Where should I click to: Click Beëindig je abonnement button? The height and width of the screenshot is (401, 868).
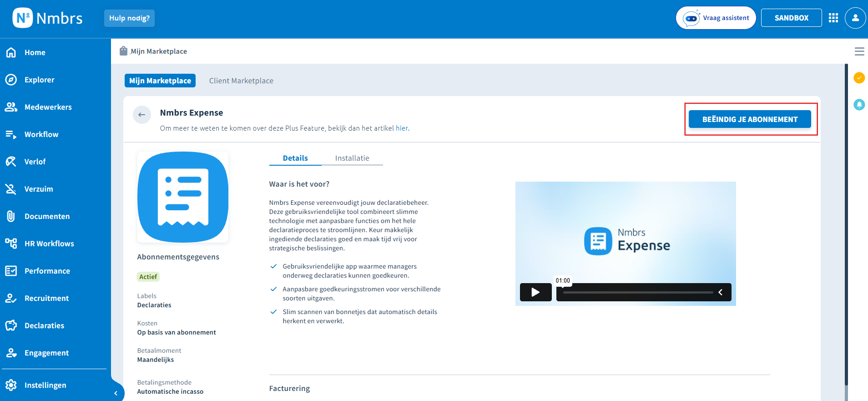click(750, 119)
